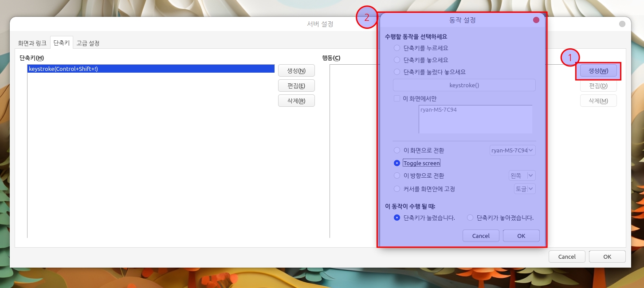Expand the '토글' lock cursor dropdown
Screen dimensions: 644x288
click(525, 189)
